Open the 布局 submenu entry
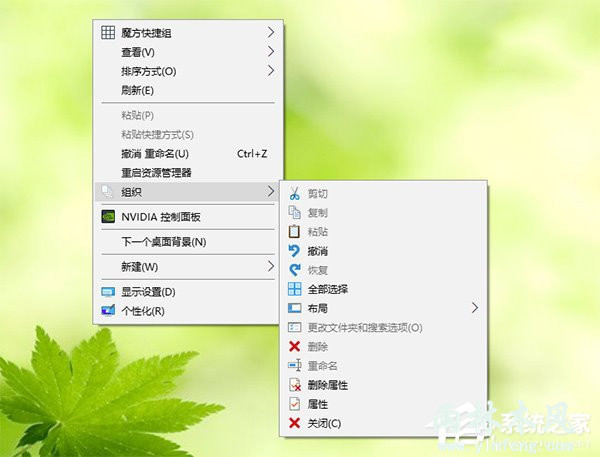The image size is (600, 457). pos(383,308)
